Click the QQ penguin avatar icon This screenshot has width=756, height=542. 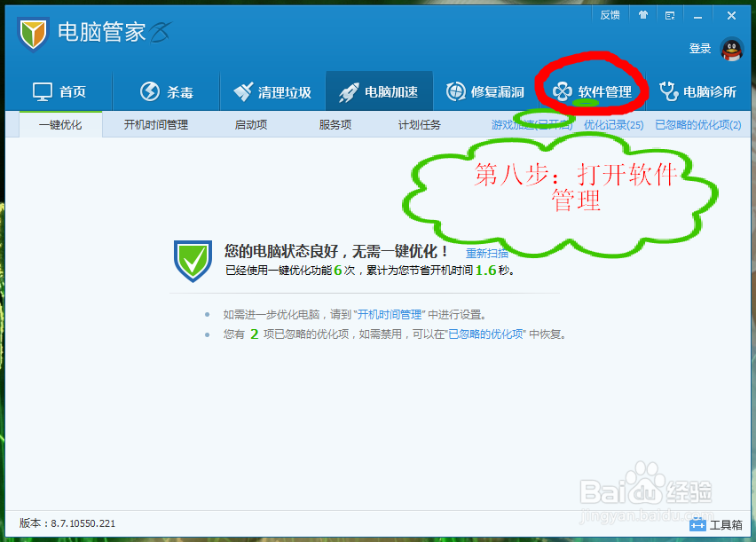[732, 49]
